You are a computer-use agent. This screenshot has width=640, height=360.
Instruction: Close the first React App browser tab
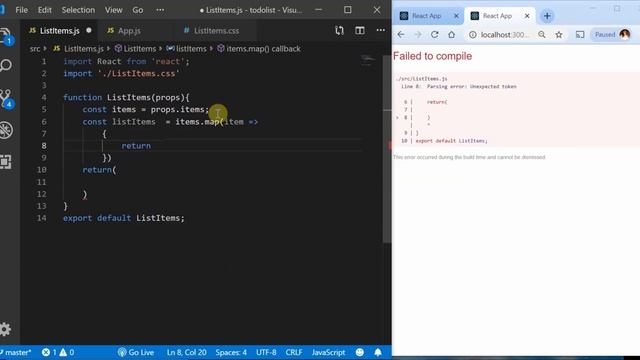click(x=456, y=16)
